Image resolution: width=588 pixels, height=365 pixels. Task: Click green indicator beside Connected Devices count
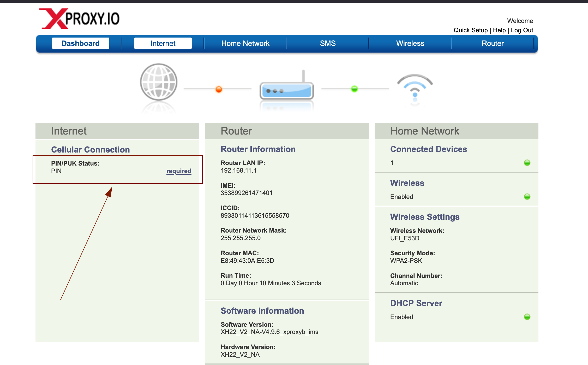click(x=527, y=163)
